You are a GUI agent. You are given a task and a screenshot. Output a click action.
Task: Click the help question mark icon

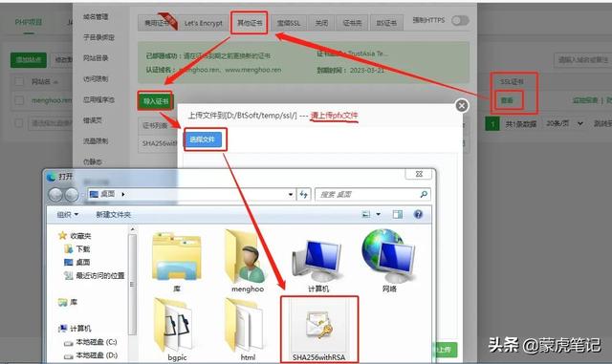[x=418, y=214]
